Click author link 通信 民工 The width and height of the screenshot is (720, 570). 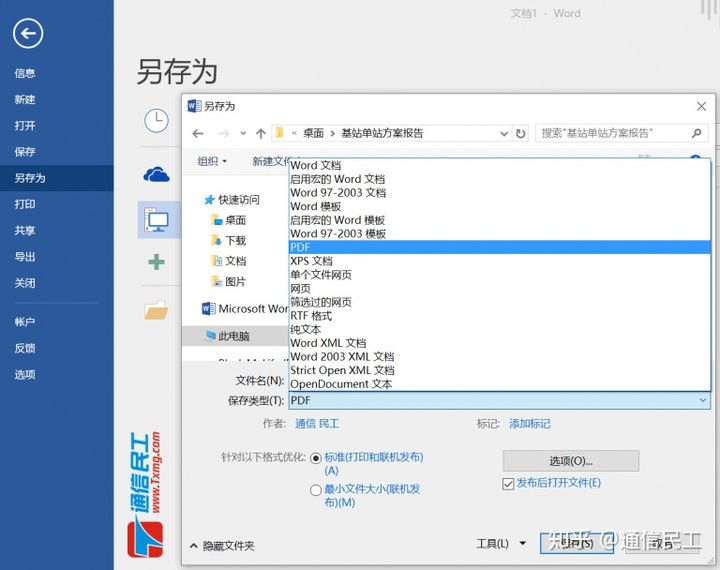pyautogui.click(x=317, y=423)
